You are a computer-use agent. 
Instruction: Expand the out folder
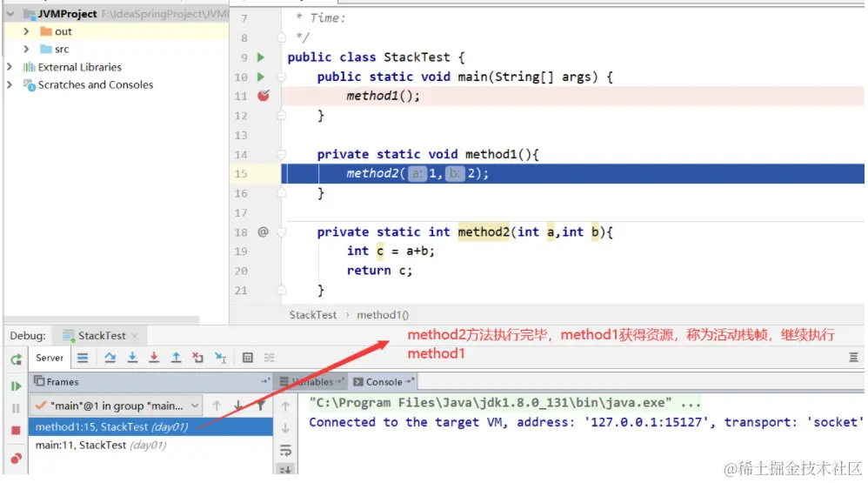click(26, 31)
